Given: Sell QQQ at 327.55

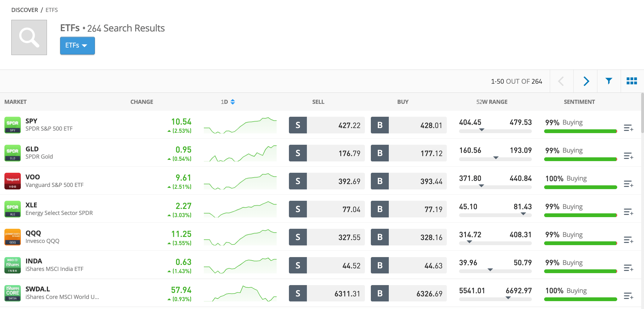Looking at the screenshot, I should tap(327, 237).
